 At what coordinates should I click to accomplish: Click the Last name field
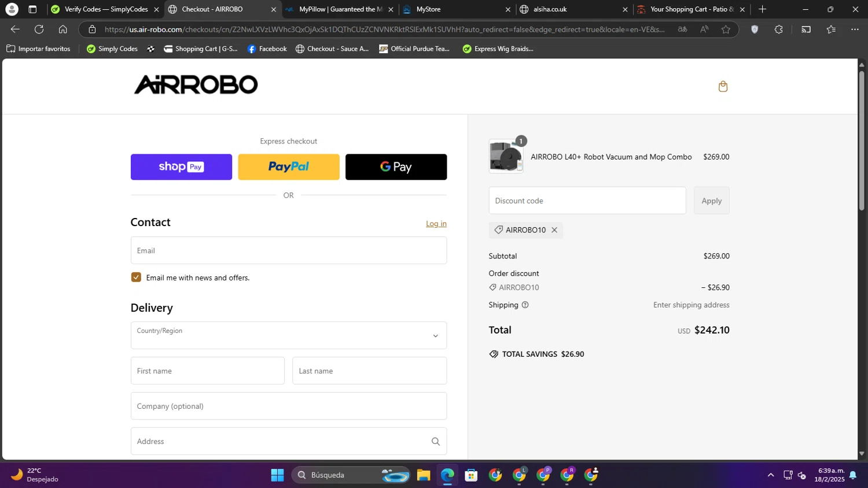pyautogui.click(x=370, y=371)
